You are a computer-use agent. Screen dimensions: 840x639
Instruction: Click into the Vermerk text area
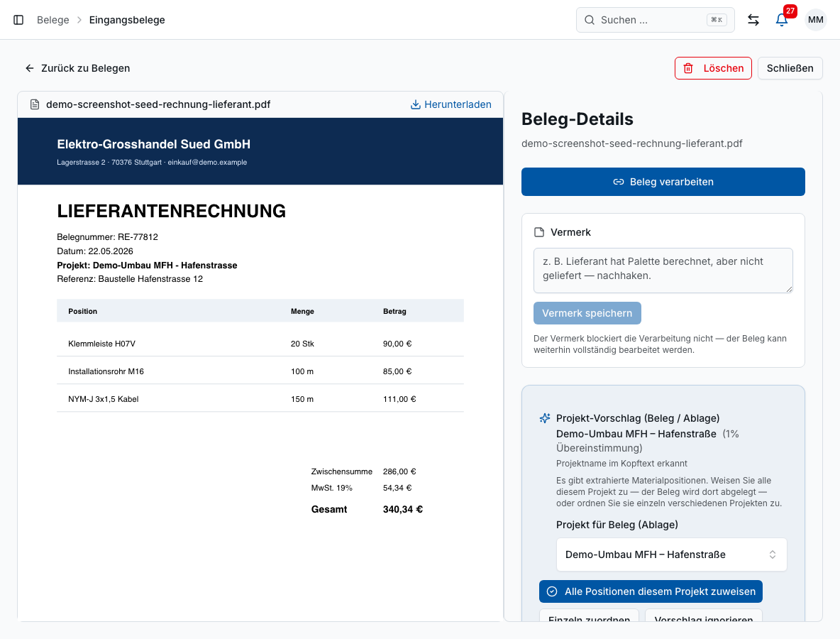(663, 271)
